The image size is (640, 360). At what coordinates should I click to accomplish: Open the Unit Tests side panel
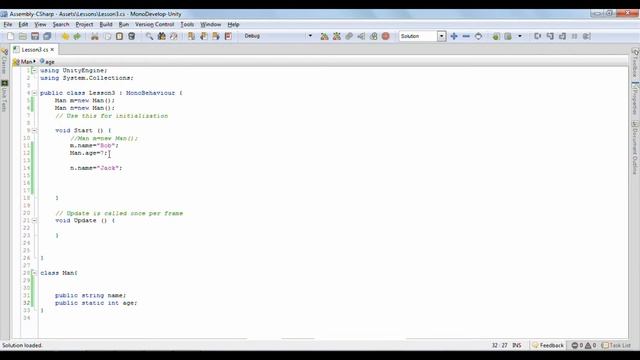coord(4,96)
